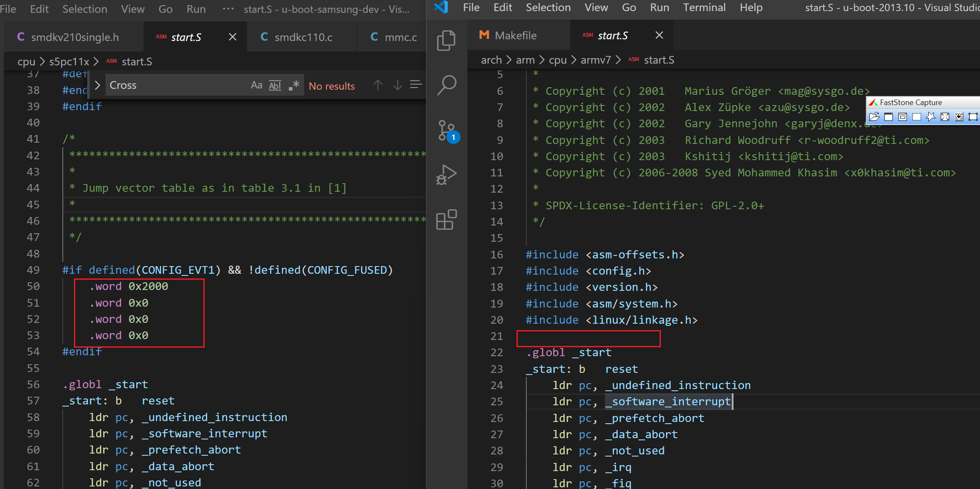Close the start.S tab in left window
The width and height of the screenshot is (980, 489).
[232, 37]
